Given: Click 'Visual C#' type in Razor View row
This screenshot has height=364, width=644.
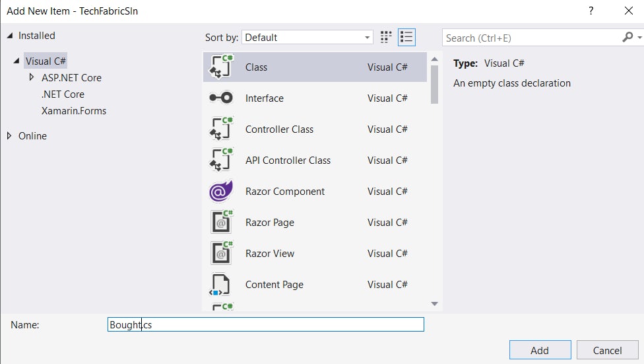Looking at the screenshot, I should pyautogui.click(x=387, y=254).
